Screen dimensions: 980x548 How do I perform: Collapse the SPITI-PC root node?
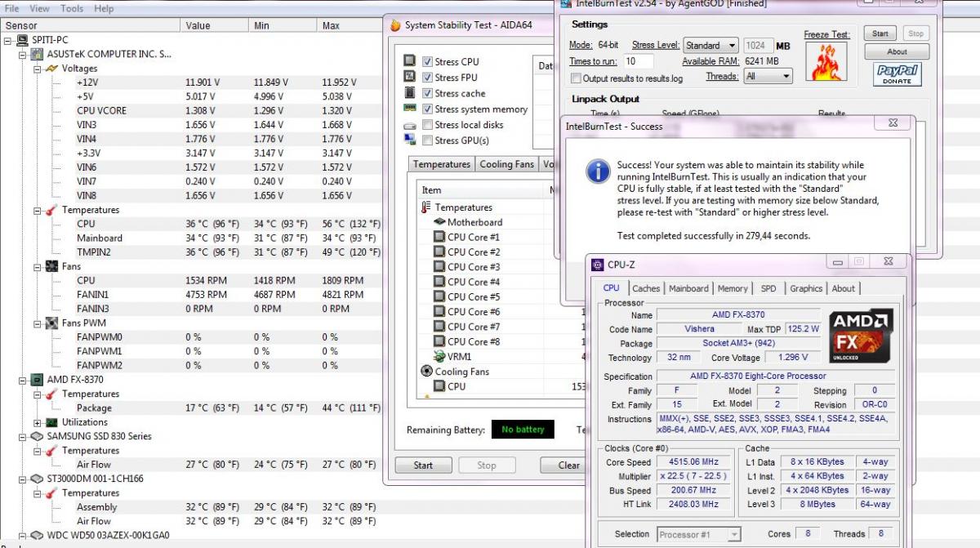pos(8,40)
